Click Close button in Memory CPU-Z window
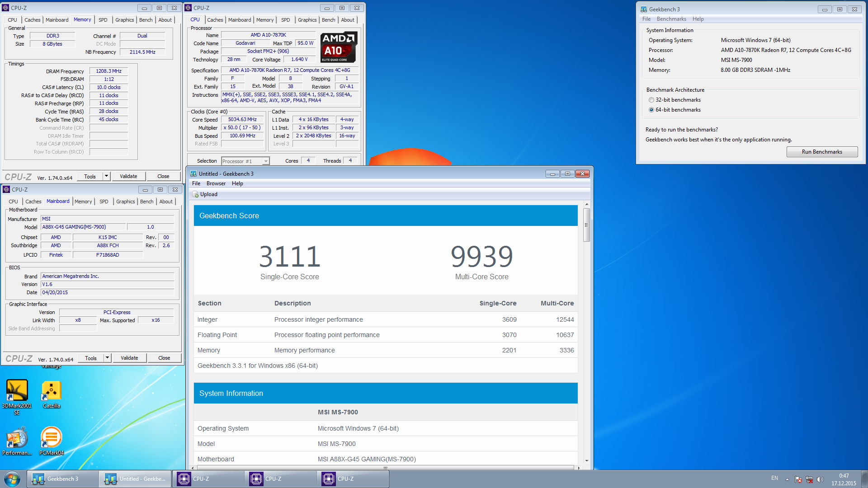Screen dimensions: 868x488 coord(163,176)
